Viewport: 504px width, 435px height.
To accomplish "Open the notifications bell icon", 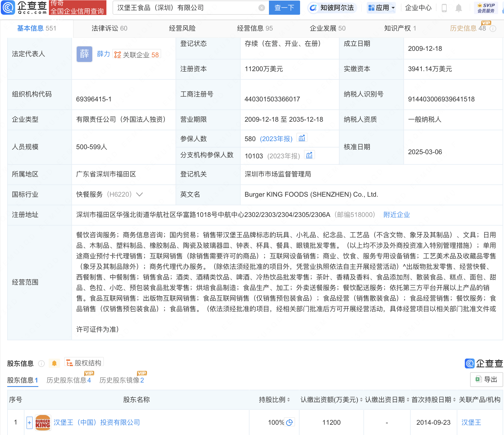I will tap(459, 8).
